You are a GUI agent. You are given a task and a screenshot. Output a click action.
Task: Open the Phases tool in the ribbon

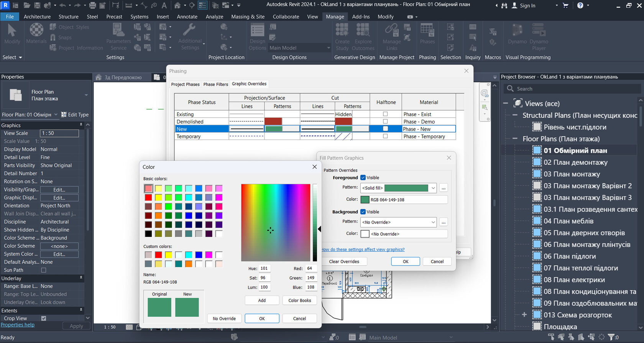[427, 34]
